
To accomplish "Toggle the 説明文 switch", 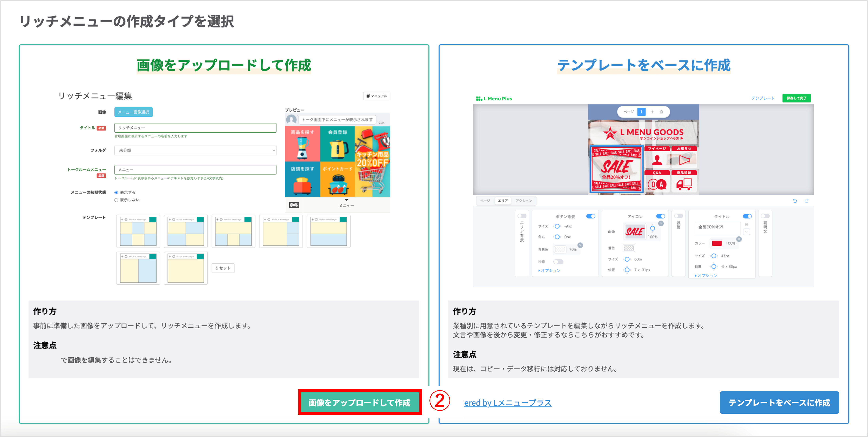I will [765, 216].
